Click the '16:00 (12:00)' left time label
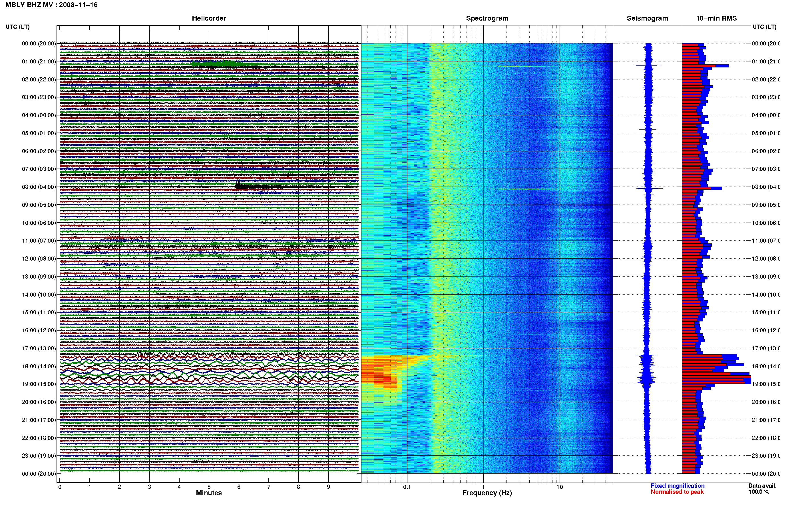 tap(39, 331)
